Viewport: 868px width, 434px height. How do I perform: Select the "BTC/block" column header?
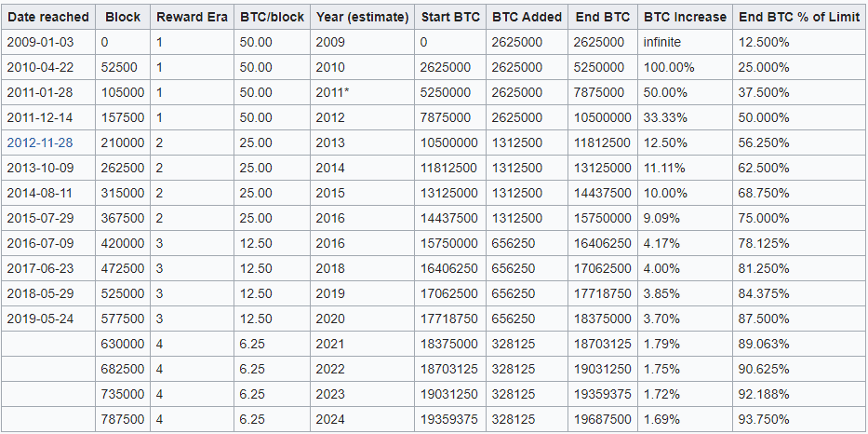pos(272,17)
